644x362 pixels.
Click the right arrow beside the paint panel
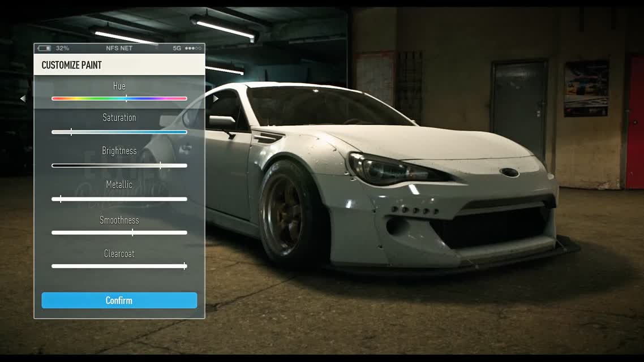point(216,98)
